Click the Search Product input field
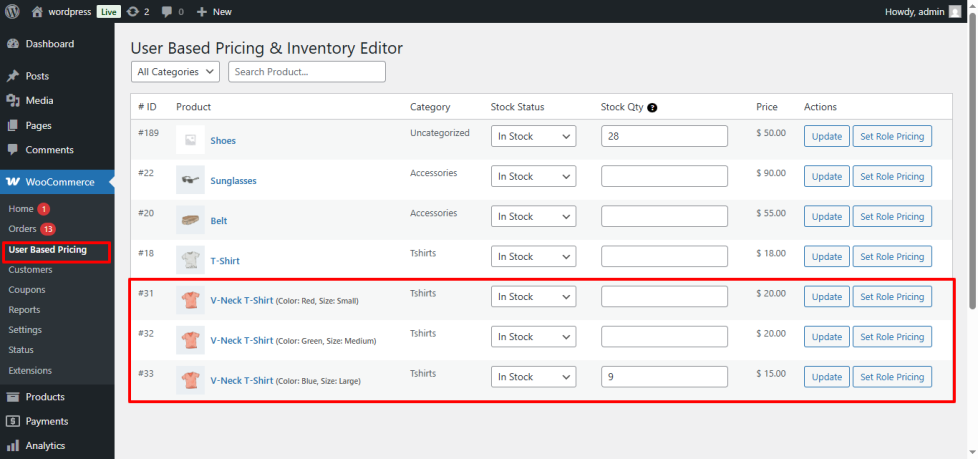This screenshot has height=459, width=978. pos(306,72)
